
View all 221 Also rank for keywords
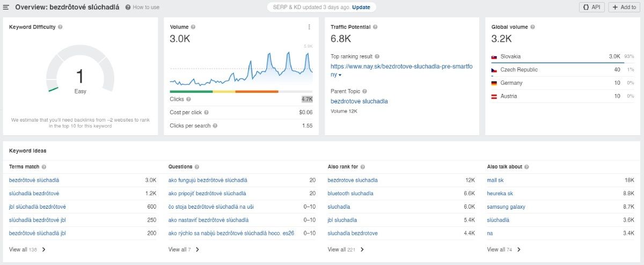(x=346, y=249)
